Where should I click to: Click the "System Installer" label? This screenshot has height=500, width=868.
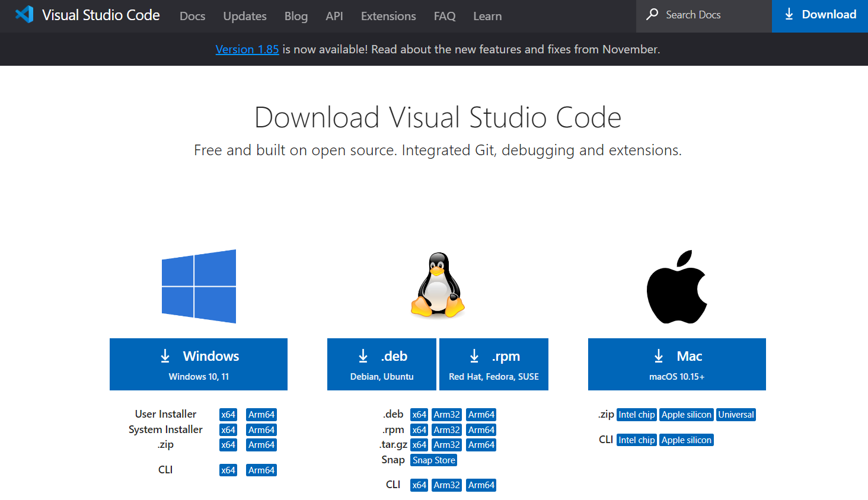[x=165, y=430]
